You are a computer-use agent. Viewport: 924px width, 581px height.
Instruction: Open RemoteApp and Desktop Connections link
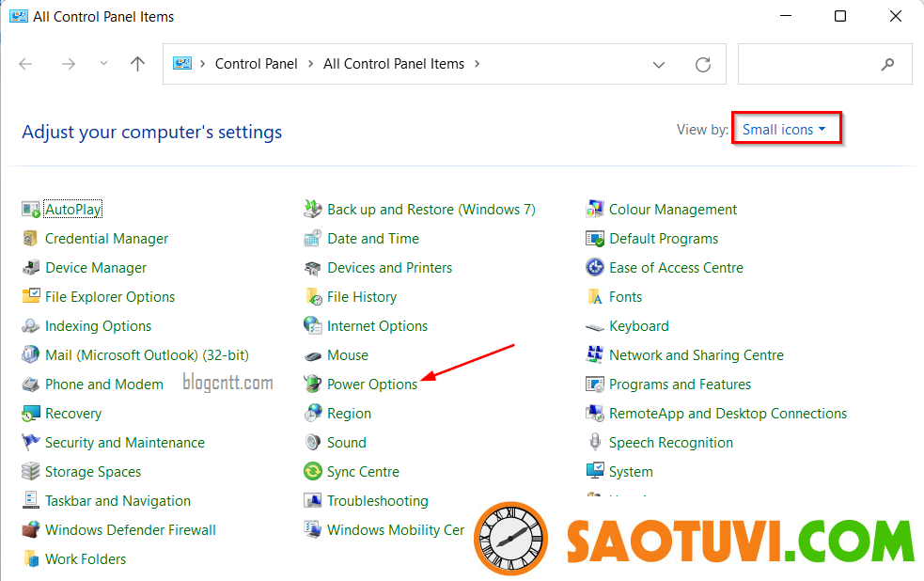click(728, 414)
